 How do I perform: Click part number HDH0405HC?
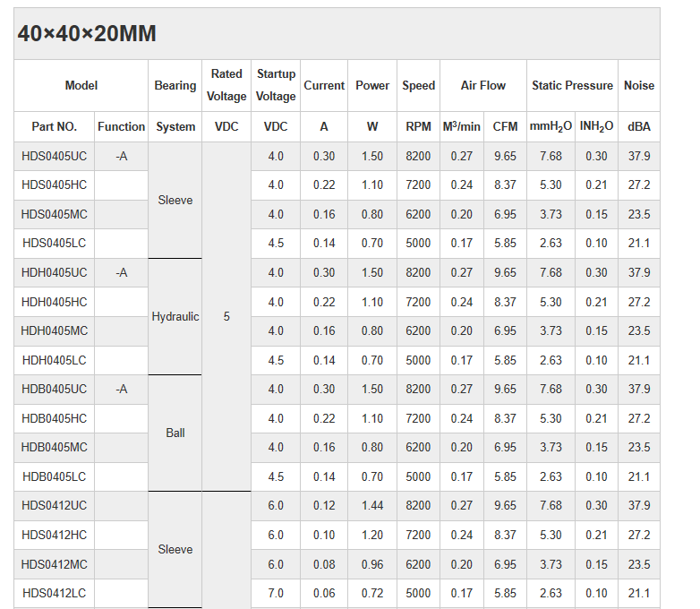[x=55, y=303]
